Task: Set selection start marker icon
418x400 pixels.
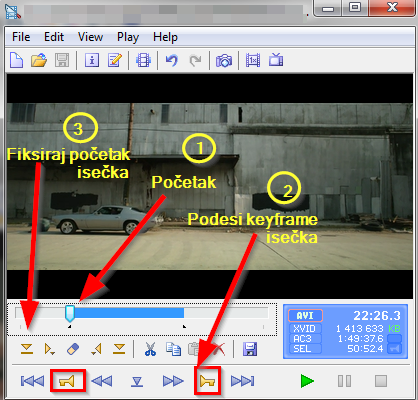Action: point(27,349)
